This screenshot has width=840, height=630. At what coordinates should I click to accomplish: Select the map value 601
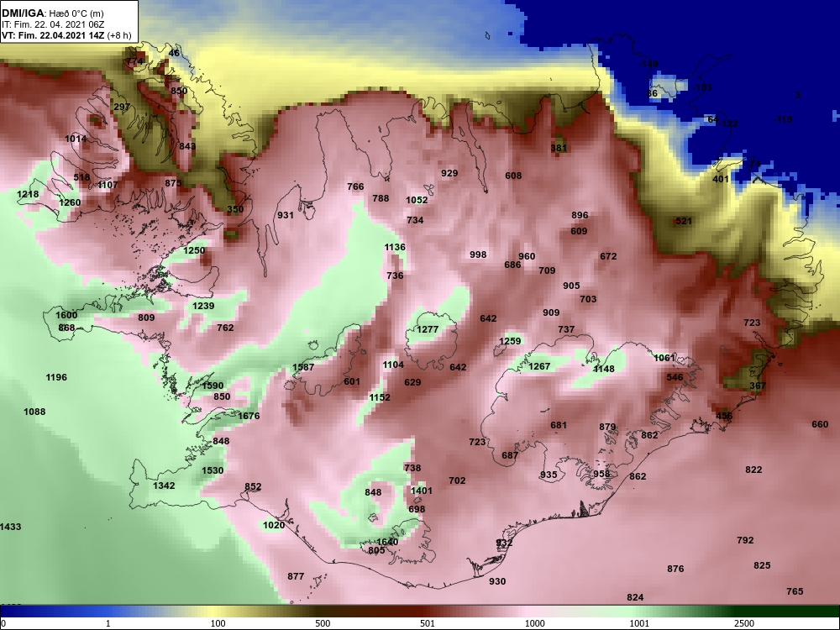(352, 381)
